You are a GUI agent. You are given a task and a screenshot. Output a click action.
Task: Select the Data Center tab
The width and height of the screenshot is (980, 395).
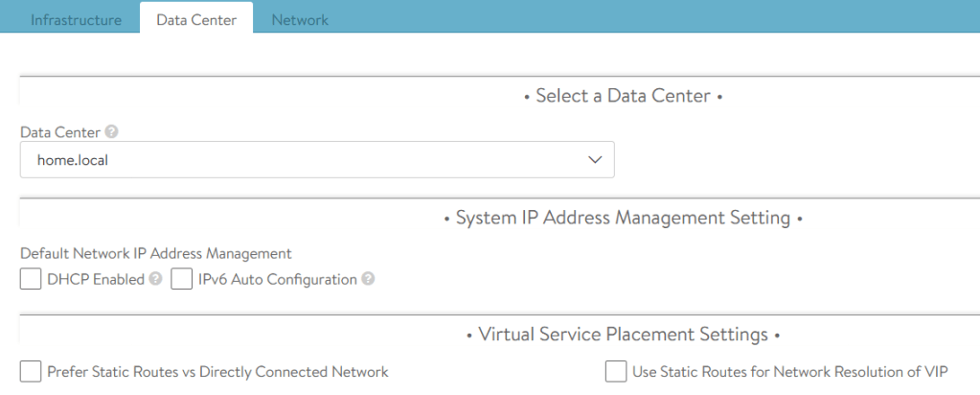[196, 20]
